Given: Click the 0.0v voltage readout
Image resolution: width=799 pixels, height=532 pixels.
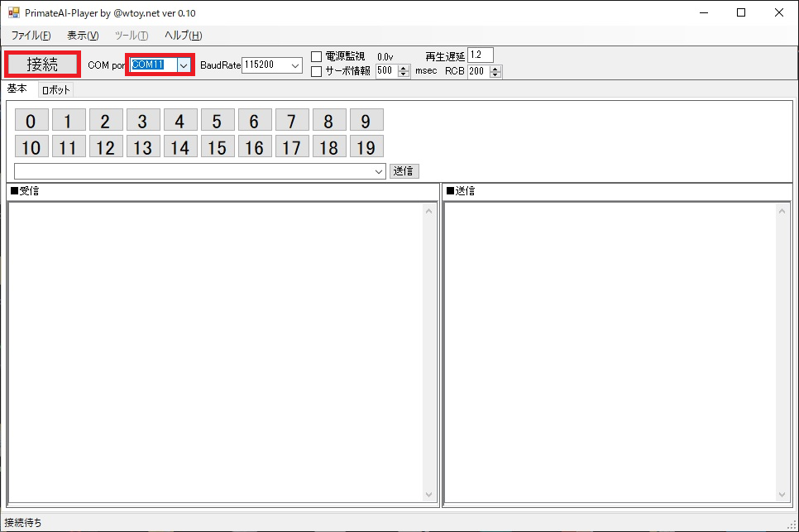Looking at the screenshot, I should [x=385, y=57].
